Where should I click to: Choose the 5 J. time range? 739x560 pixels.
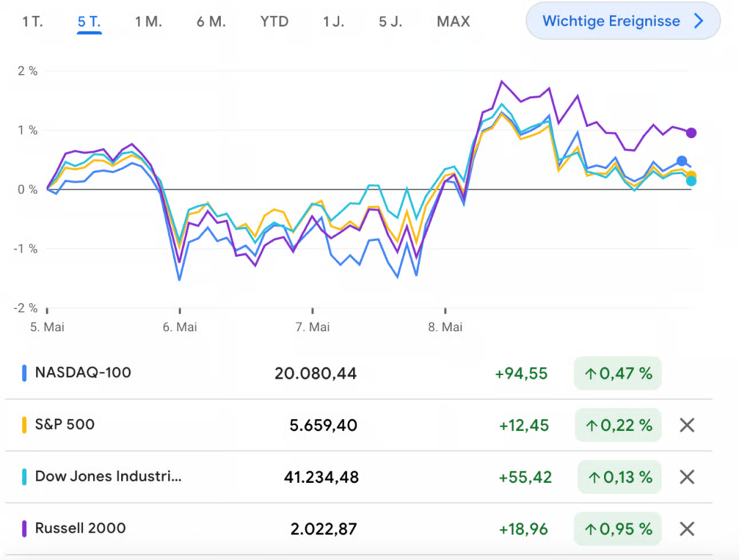point(390,22)
